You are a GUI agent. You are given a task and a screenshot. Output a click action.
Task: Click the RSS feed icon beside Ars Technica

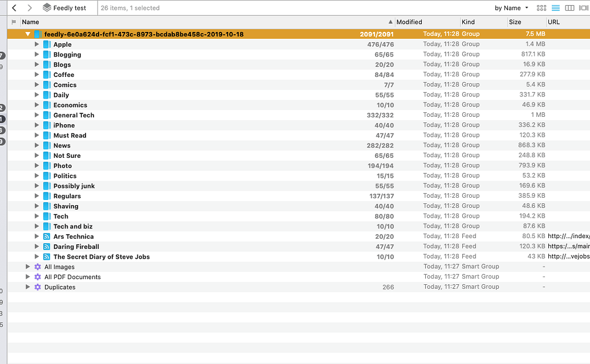(x=47, y=236)
